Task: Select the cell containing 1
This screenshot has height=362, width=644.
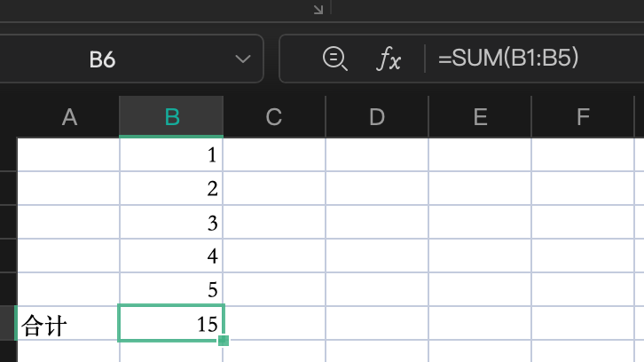Action: click(x=171, y=155)
